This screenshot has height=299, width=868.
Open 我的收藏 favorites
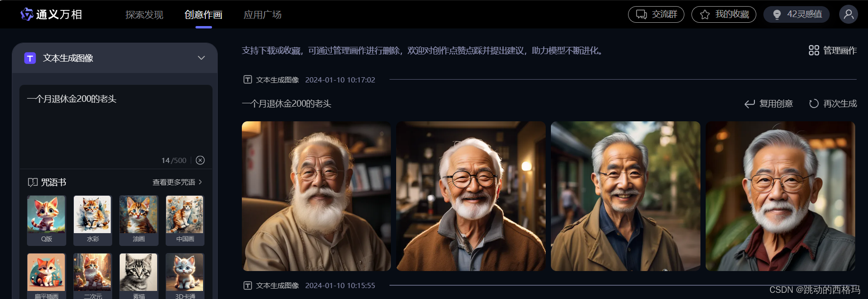[724, 14]
